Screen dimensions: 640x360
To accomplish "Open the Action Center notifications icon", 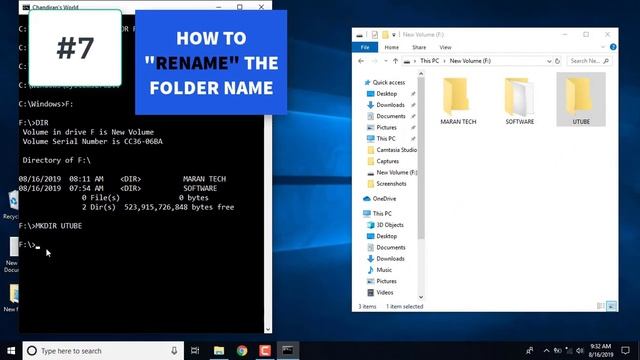I will [x=625, y=351].
